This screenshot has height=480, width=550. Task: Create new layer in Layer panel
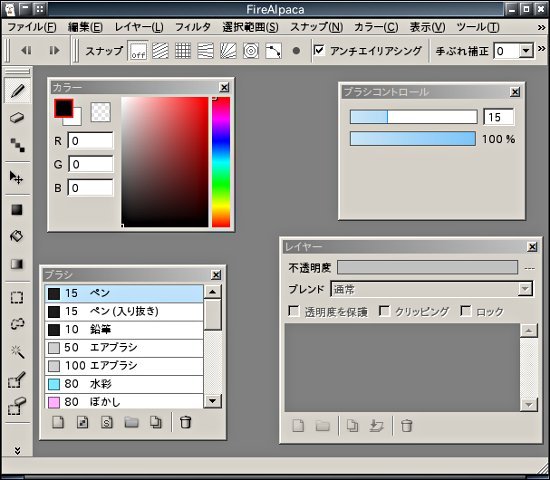click(x=298, y=426)
